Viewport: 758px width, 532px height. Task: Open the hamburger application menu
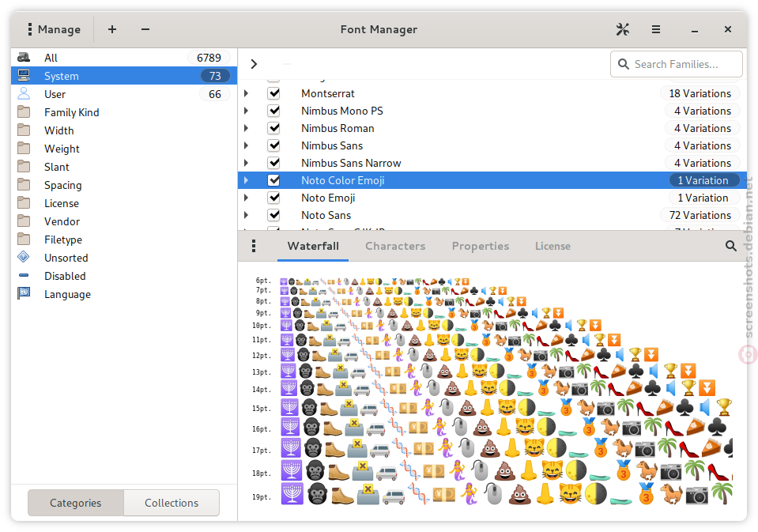coord(656,29)
